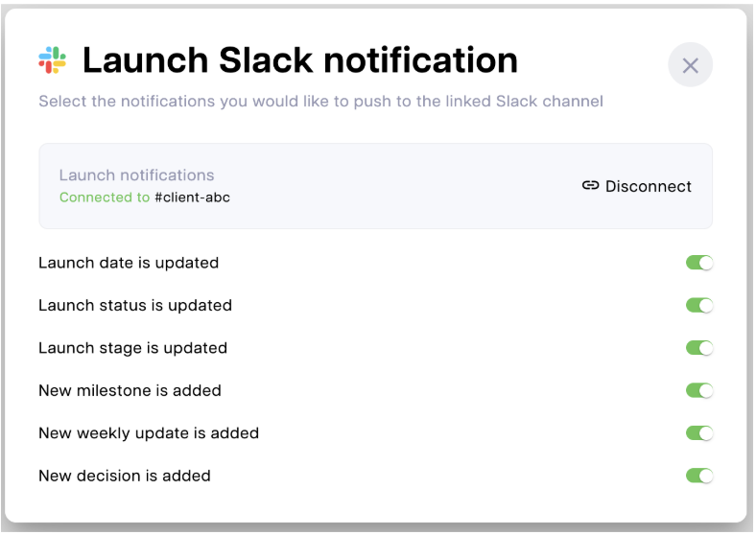Screen dimensions: 756x535
Task: Click the New decision is added label
Action: 125,476
